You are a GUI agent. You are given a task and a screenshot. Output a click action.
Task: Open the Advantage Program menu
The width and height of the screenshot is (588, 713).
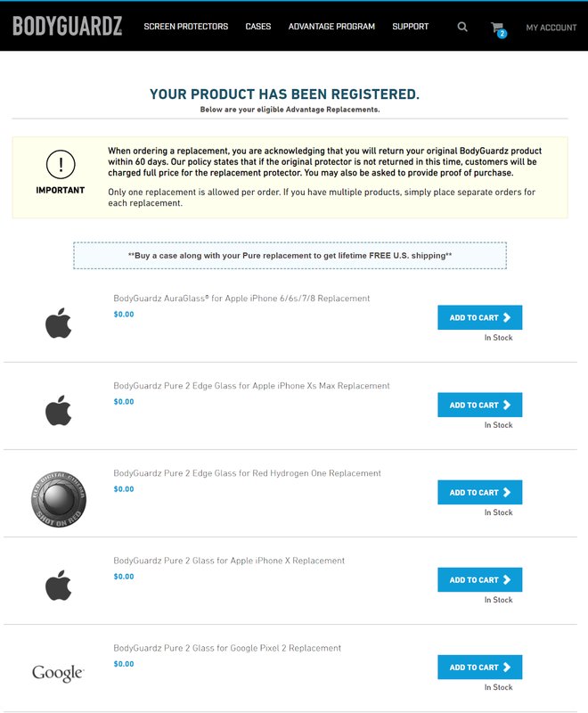331,27
